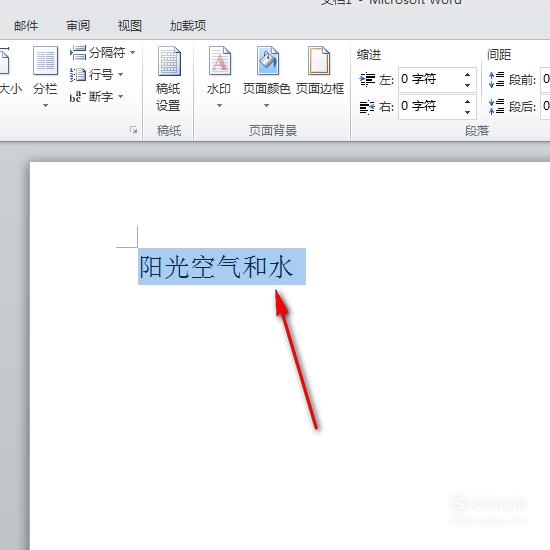Open 稿纸设置 manuscript paper settings
The height and width of the screenshot is (550, 550).
coord(169,79)
